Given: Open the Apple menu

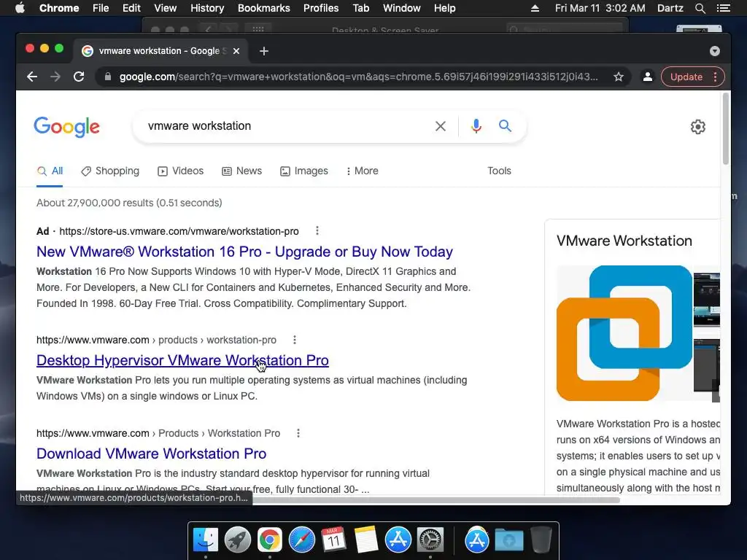Looking at the screenshot, I should point(20,8).
